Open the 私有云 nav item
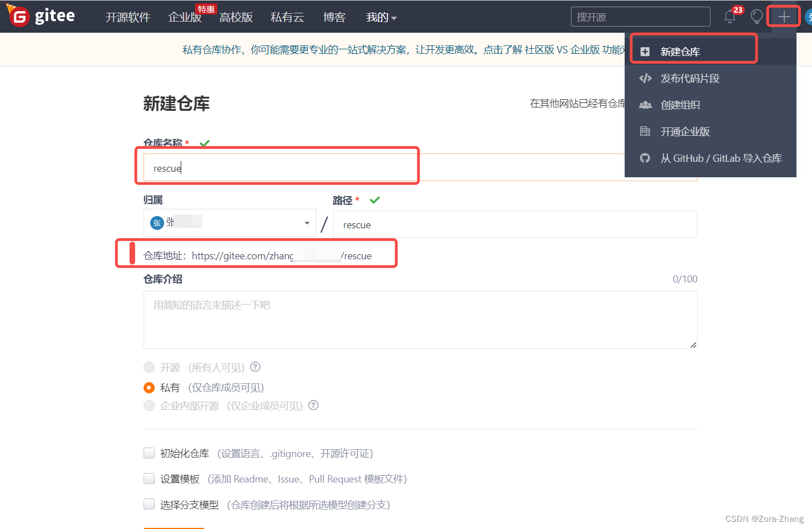Screen dimensions: 812x529 [287, 17]
